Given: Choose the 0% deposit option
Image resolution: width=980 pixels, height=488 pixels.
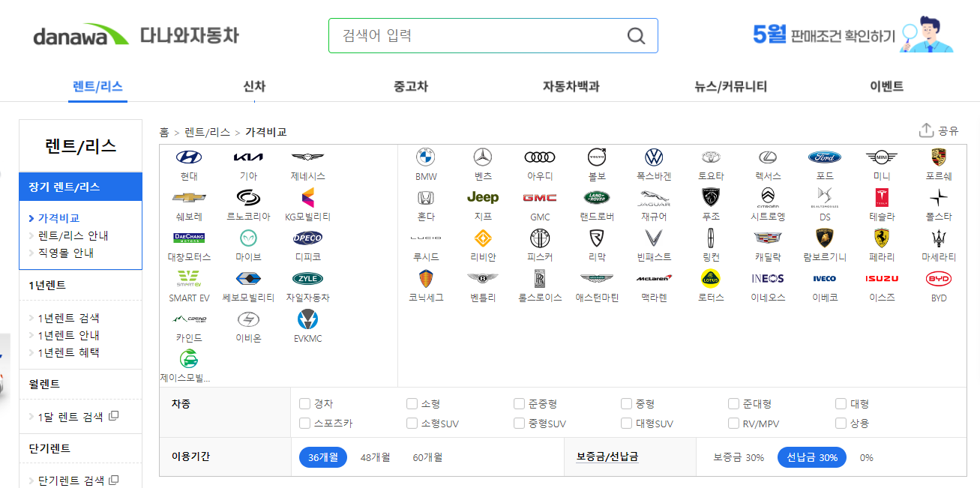Looking at the screenshot, I should pyautogui.click(x=867, y=457).
